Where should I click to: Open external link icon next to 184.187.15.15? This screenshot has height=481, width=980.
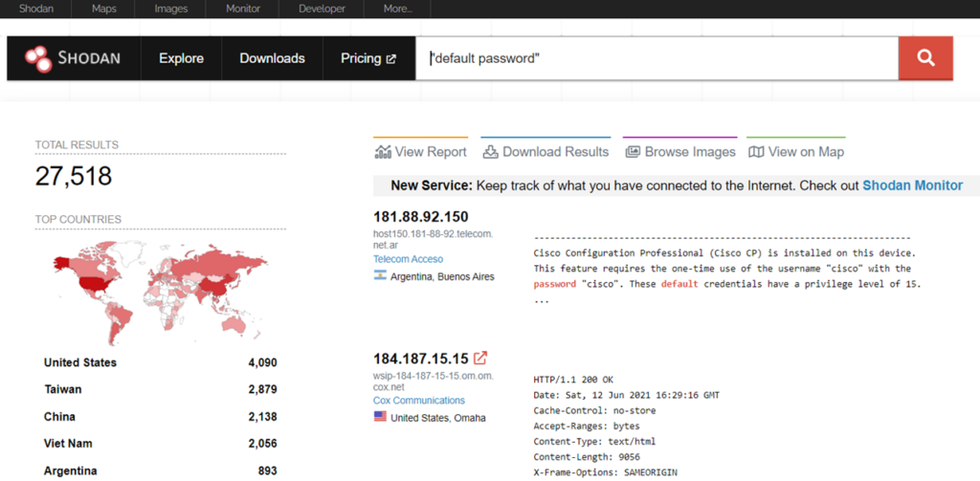tap(480, 358)
